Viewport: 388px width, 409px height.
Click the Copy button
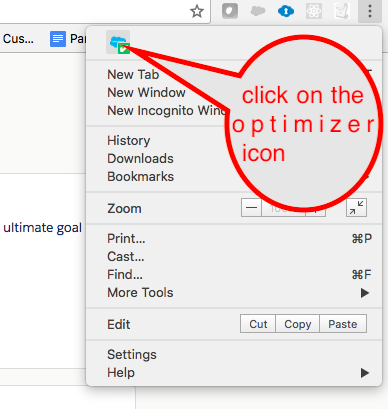pos(298,324)
